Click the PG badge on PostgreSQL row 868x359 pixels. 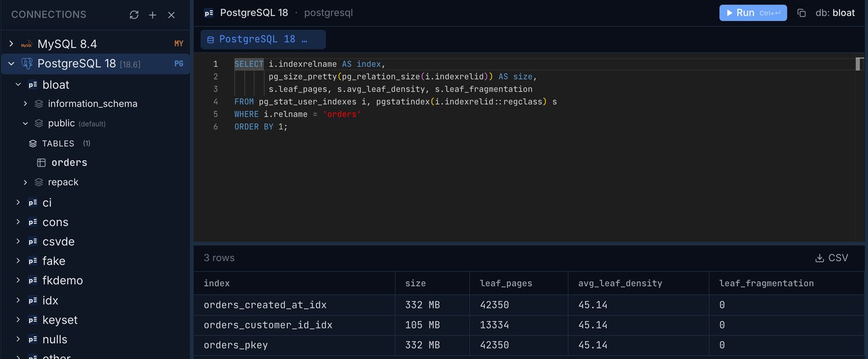click(x=179, y=64)
